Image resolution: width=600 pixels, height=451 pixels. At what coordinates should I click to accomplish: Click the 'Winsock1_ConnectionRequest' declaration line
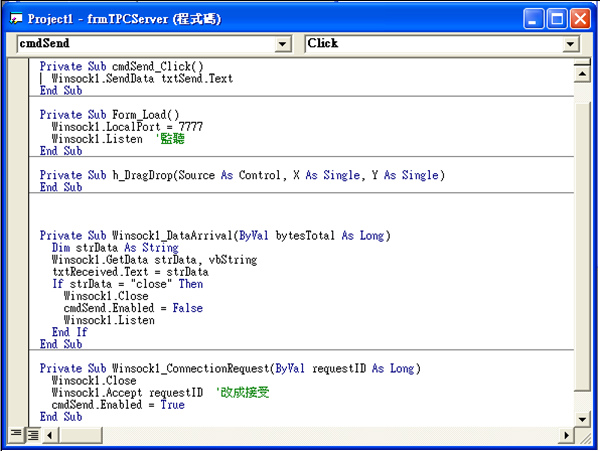[230, 368]
